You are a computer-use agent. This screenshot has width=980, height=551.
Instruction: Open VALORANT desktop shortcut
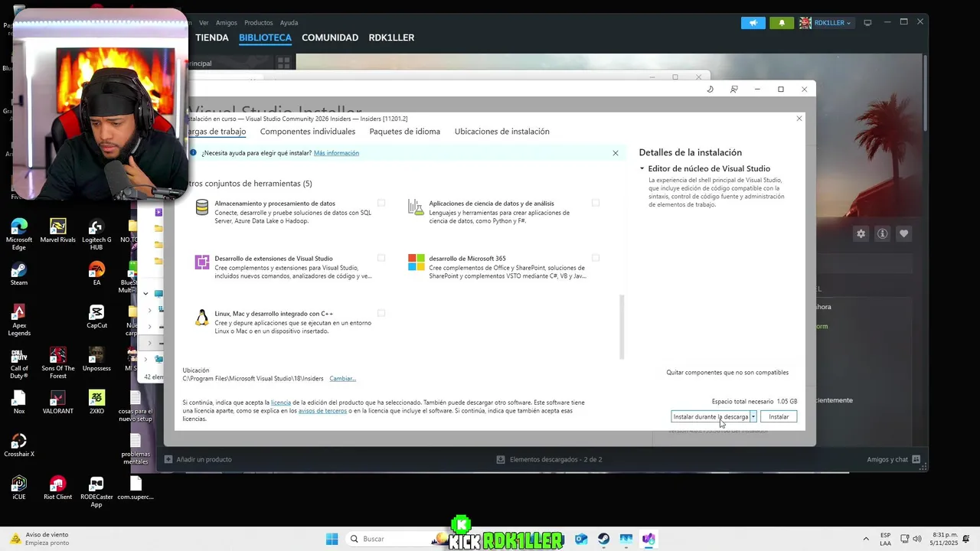57,402
